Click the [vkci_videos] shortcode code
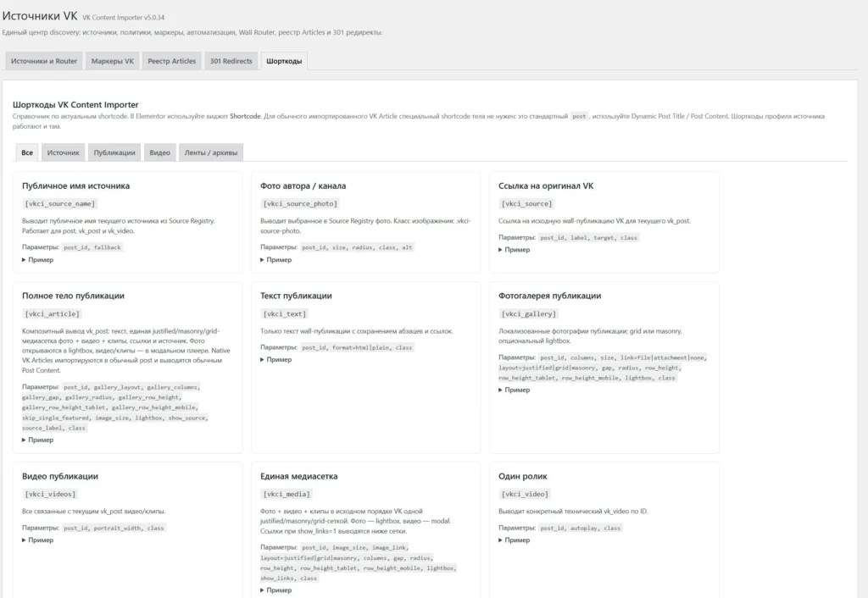The image size is (868, 598). 50,494
